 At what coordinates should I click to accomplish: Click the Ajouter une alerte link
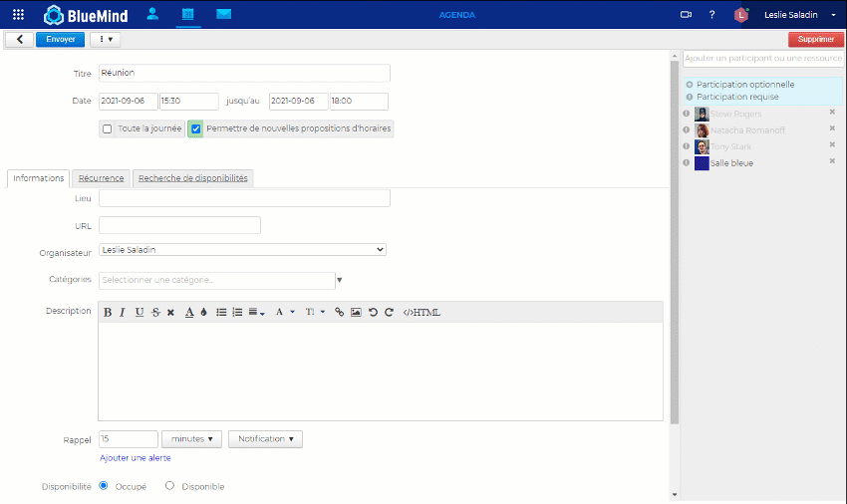(x=135, y=458)
